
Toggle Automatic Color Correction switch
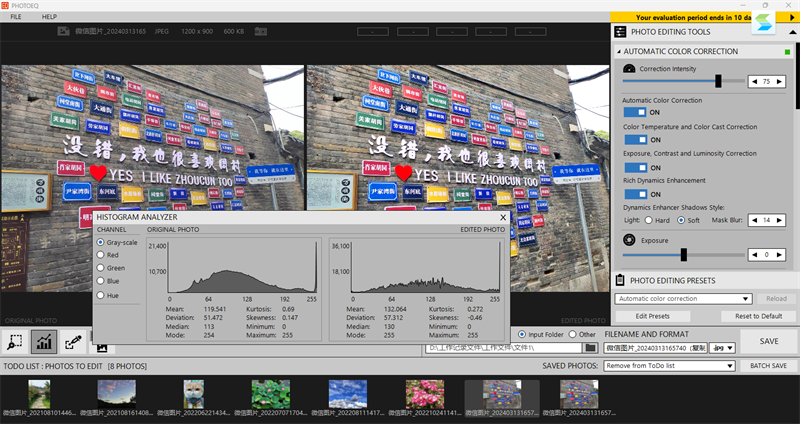coord(635,112)
